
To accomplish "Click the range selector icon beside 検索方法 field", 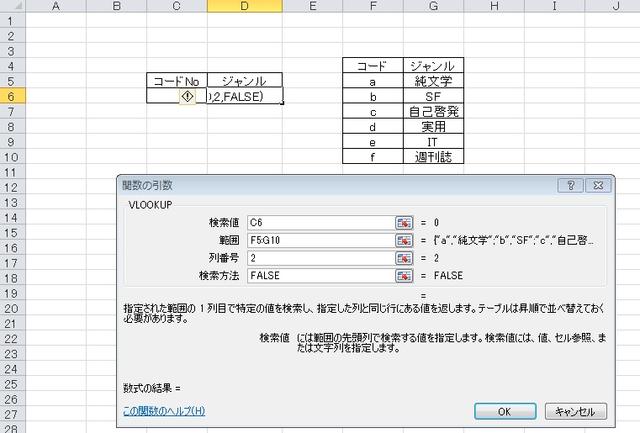I will (404, 275).
